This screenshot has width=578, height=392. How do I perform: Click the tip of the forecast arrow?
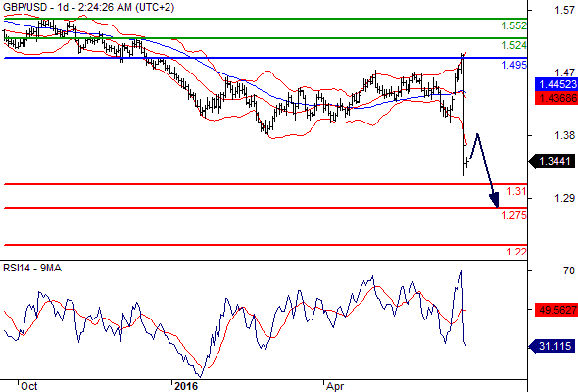pyautogui.click(x=497, y=206)
